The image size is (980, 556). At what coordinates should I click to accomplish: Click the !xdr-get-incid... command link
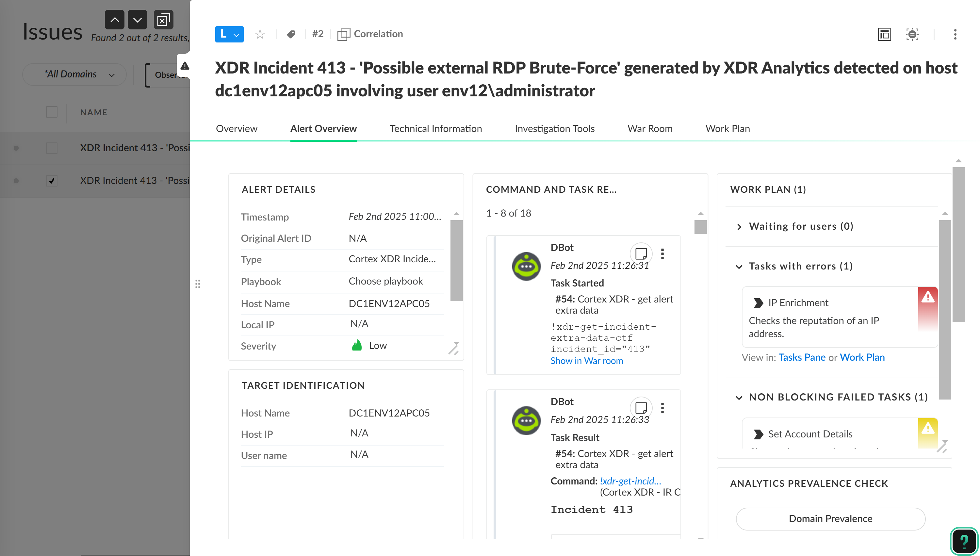pyautogui.click(x=630, y=481)
